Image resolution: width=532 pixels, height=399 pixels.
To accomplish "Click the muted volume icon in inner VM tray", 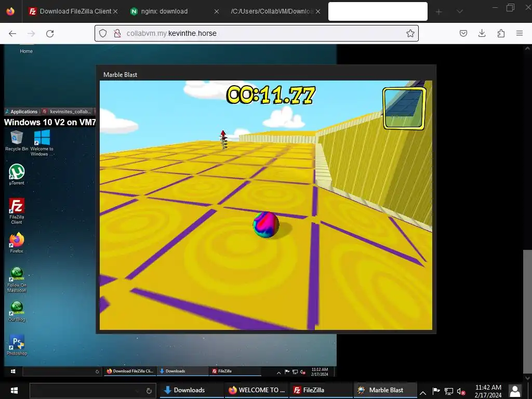I will tap(303, 372).
